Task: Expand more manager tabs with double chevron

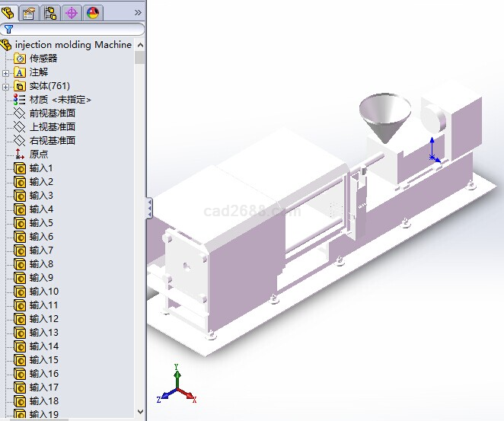Action: 137,12
